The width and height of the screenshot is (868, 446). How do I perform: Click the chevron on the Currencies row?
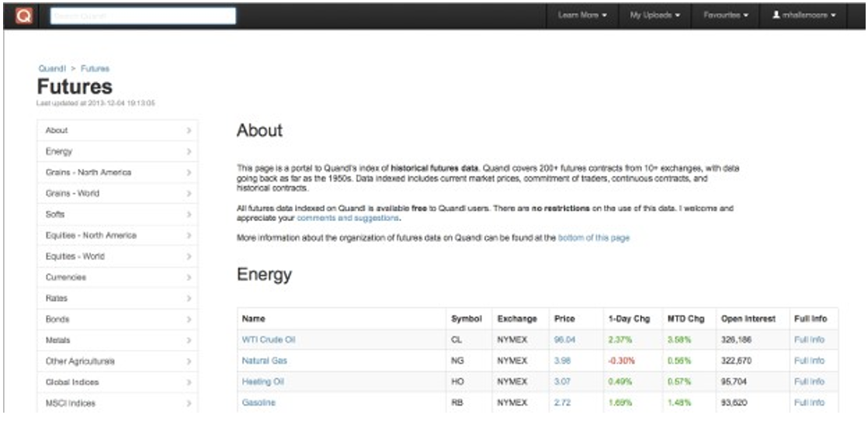[x=189, y=278]
